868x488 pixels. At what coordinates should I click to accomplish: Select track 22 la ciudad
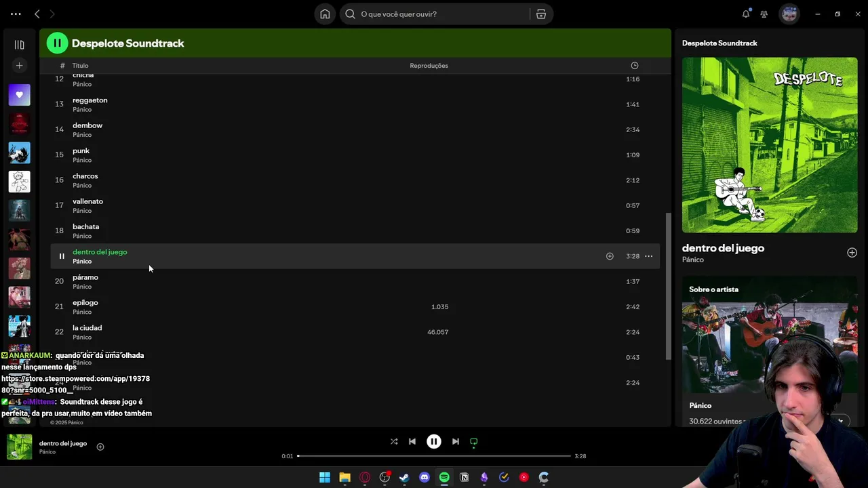pos(355,332)
